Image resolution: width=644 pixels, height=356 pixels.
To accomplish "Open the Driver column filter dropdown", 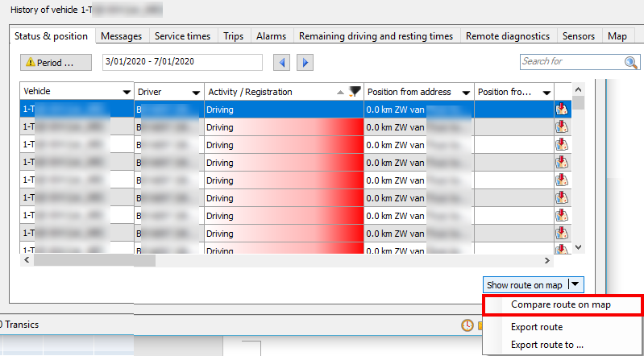I will (x=196, y=93).
